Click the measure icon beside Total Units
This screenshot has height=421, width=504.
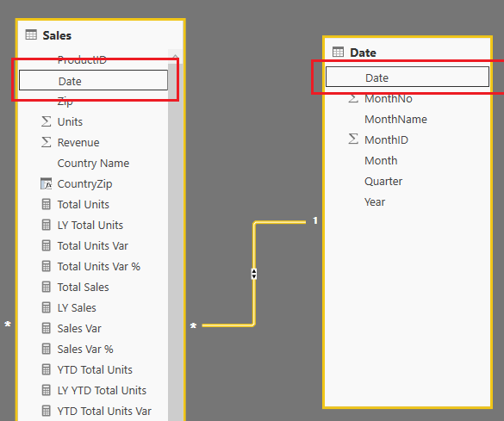pos(47,204)
